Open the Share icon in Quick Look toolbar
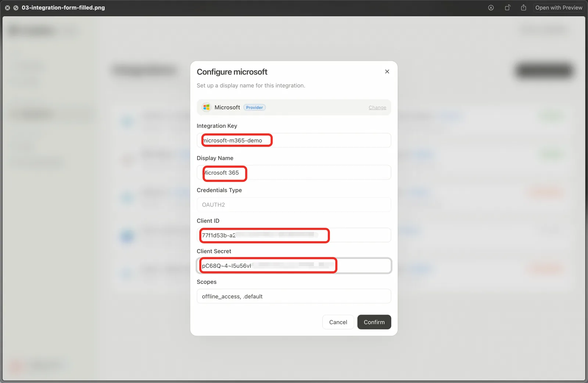This screenshot has height=383, width=588. coord(524,8)
